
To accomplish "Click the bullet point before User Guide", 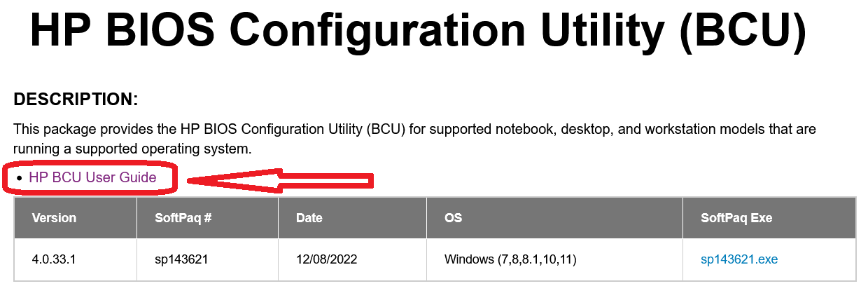I will 20,178.
